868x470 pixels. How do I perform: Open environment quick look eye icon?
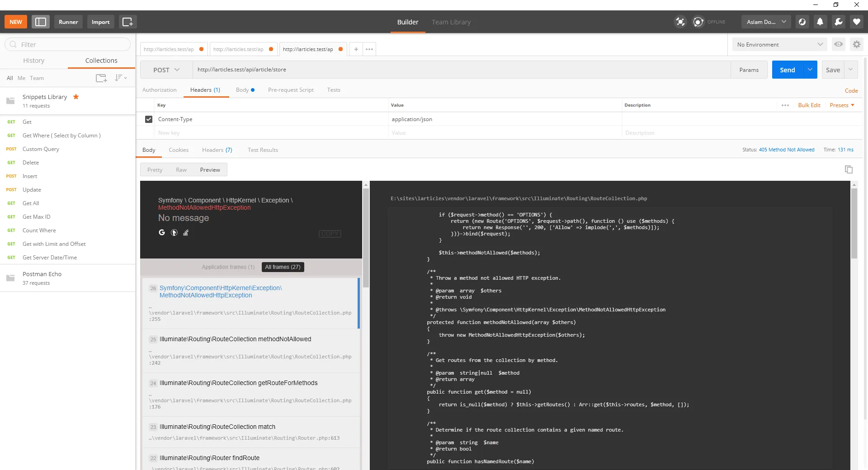click(x=839, y=44)
